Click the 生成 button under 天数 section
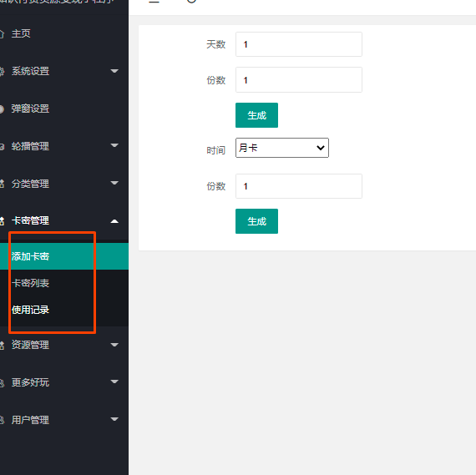 click(x=257, y=115)
